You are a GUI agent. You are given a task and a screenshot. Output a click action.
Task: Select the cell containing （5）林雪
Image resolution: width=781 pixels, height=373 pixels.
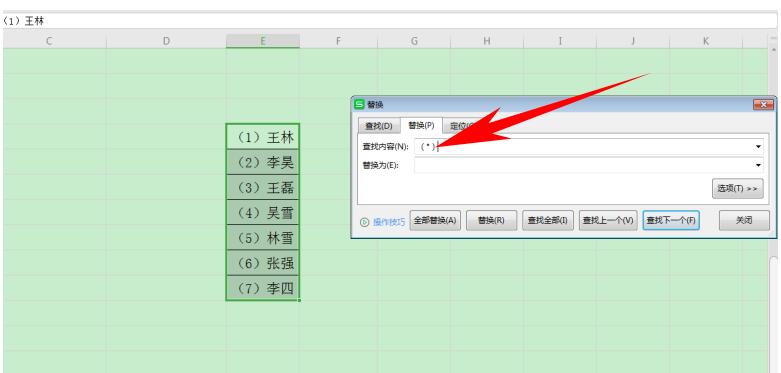[x=262, y=238]
